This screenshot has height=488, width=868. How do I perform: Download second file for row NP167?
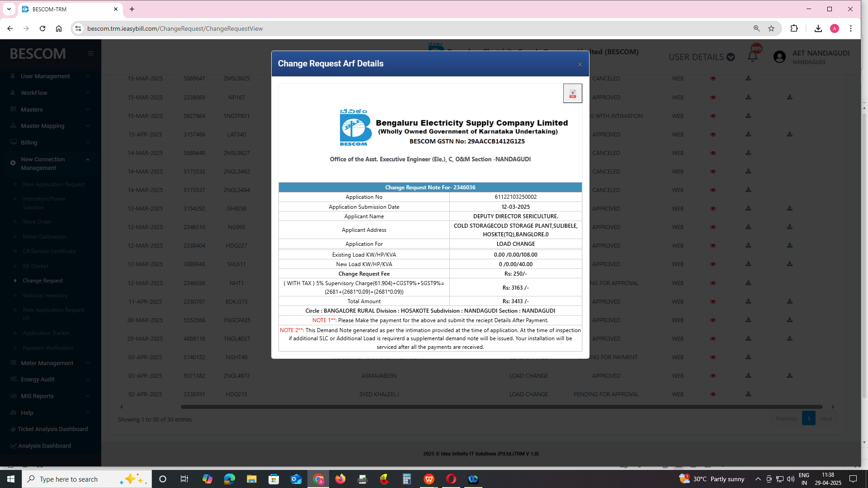pos(789,97)
